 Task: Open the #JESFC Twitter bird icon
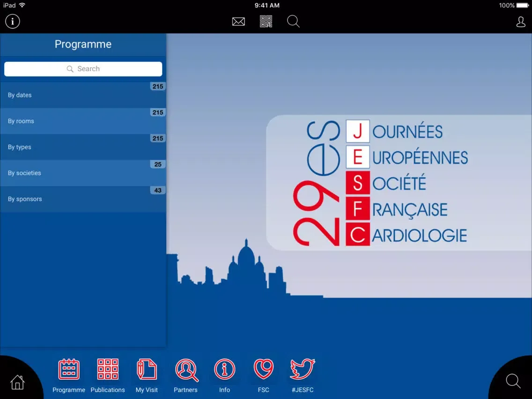click(x=303, y=369)
